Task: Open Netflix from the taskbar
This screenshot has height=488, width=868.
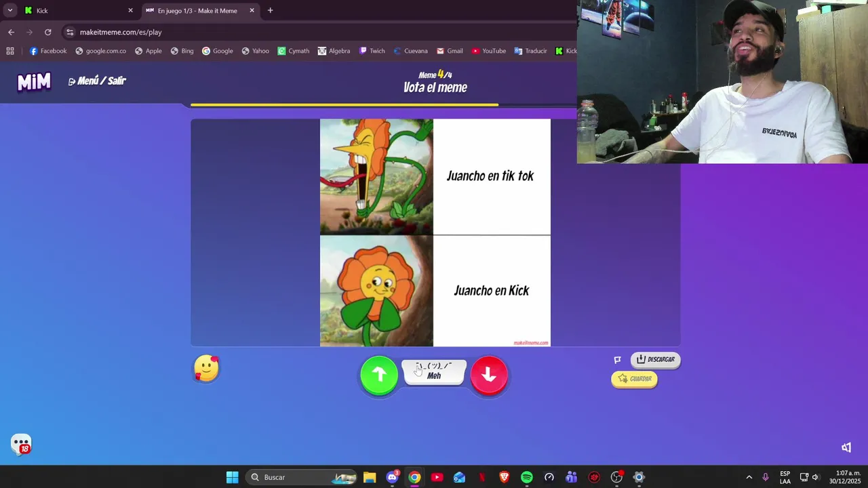Action: click(481, 477)
